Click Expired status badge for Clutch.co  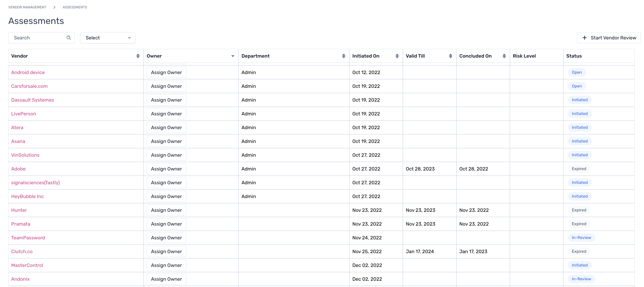coord(579,252)
